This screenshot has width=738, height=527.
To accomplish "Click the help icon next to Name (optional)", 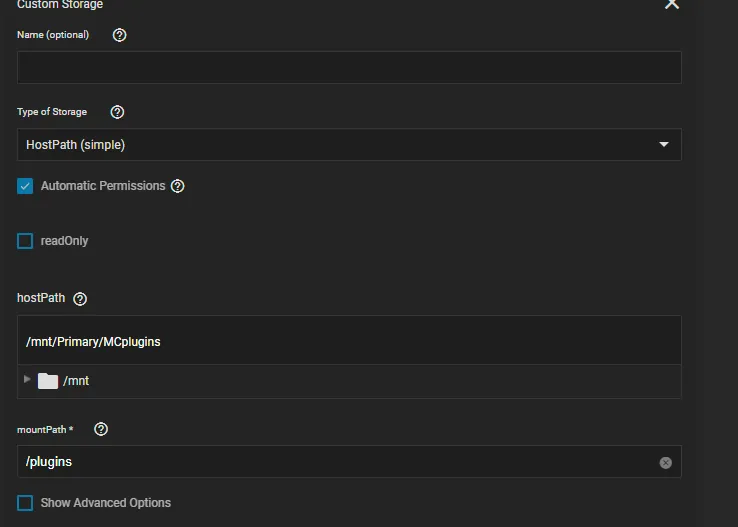I will pyautogui.click(x=120, y=35).
